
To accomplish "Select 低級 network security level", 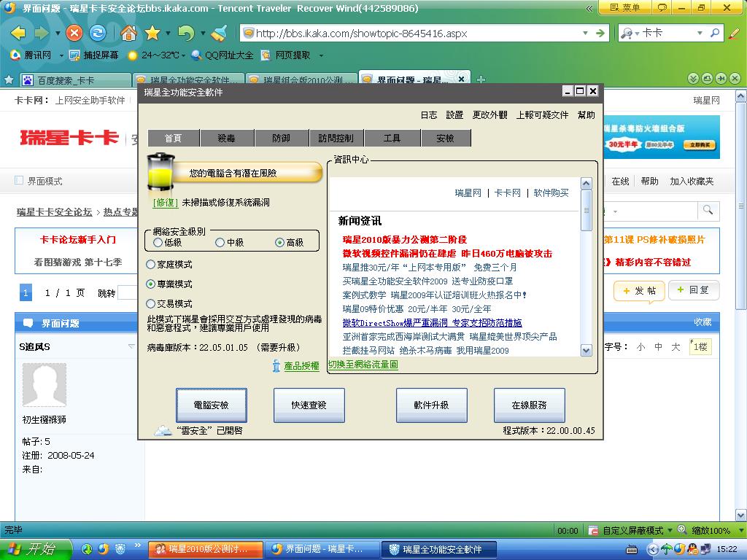I will tap(158, 242).
